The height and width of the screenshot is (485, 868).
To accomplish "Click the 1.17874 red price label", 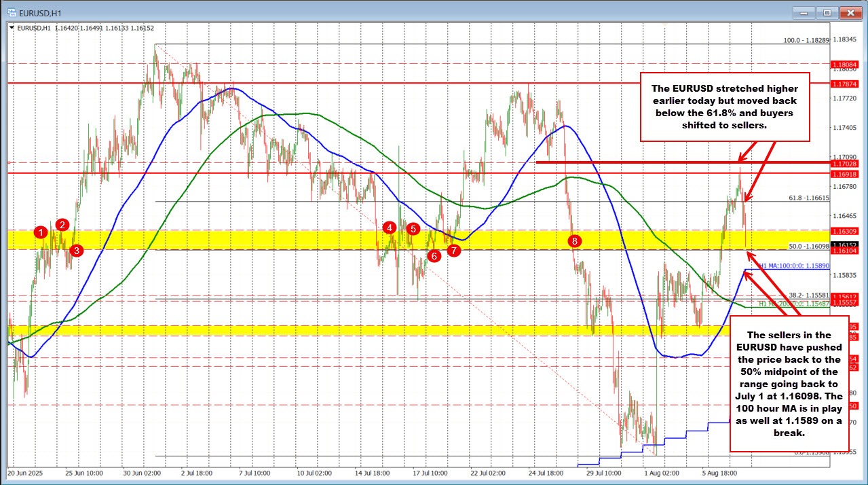I will click(845, 84).
